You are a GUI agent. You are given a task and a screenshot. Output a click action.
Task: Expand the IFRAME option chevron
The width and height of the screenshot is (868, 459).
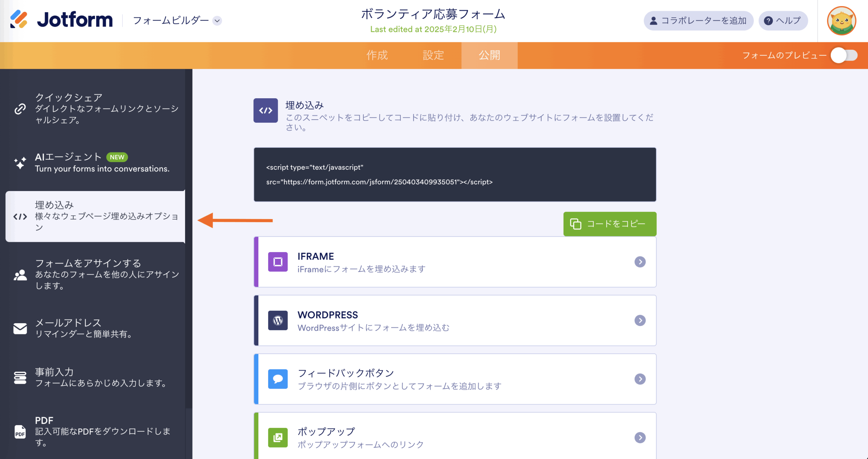click(640, 262)
